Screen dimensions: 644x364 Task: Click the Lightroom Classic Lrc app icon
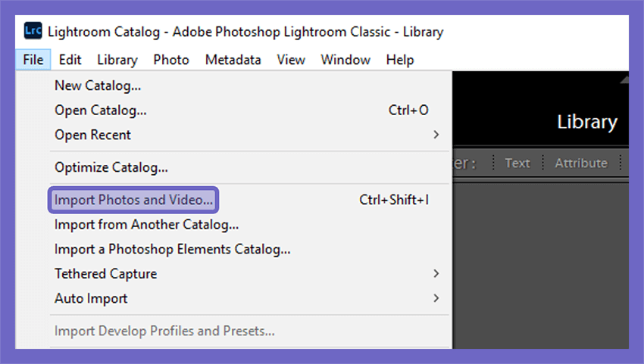click(x=33, y=31)
